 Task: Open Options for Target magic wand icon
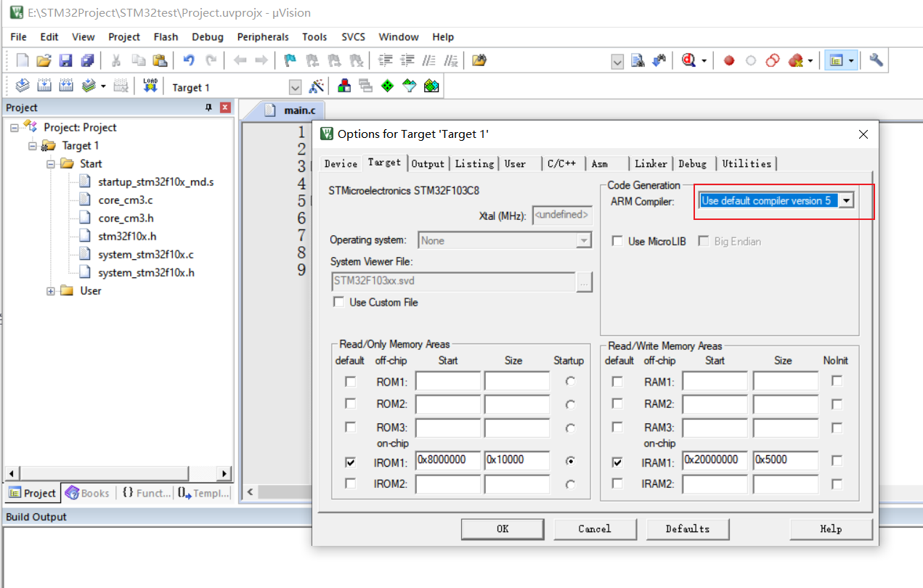316,86
